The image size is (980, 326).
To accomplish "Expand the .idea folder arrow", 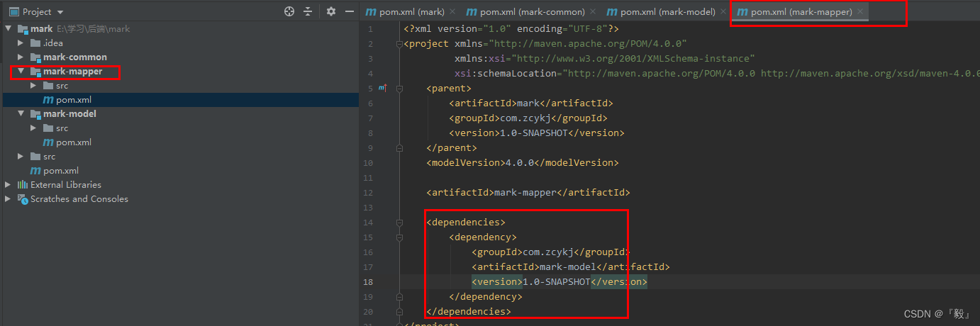I will point(21,43).
